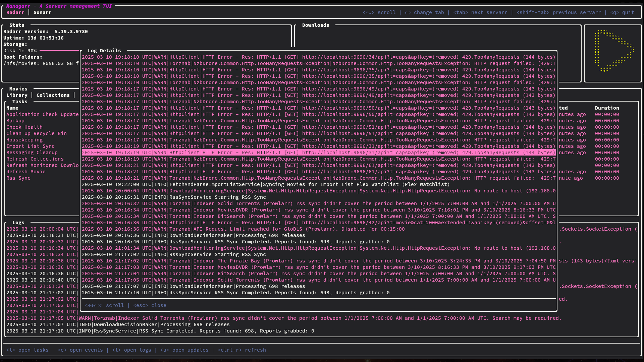Select the Radarr tab

[15, 12]
